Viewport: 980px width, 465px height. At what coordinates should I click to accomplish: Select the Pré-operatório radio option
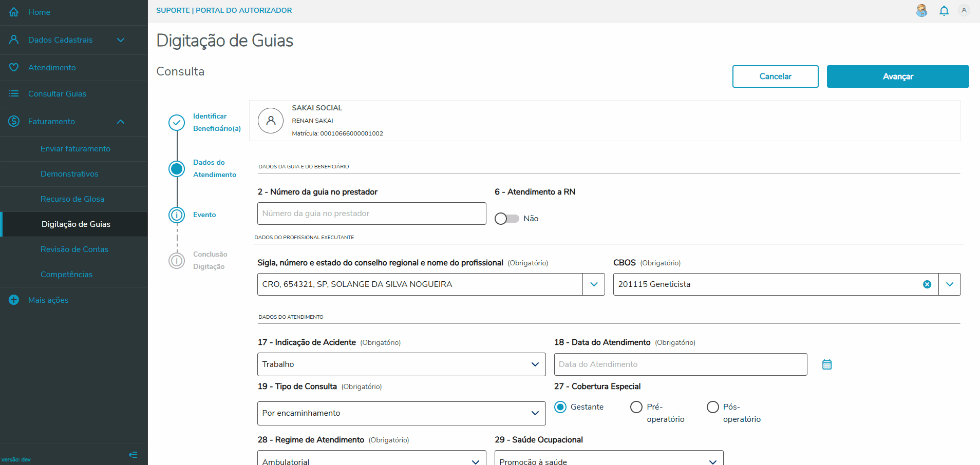tap(636, 407)
